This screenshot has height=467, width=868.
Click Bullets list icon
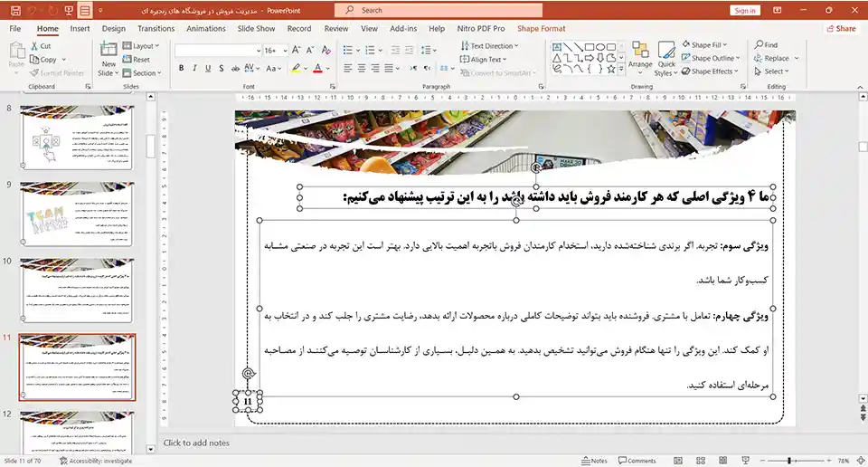pyautogui.click(x=347, y=50)
